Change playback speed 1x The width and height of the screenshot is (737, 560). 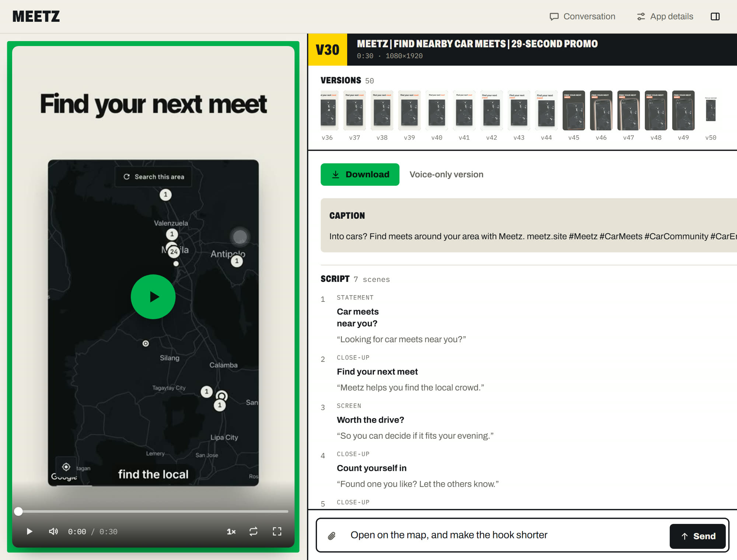pyautogui.click(x=231, y=531)
